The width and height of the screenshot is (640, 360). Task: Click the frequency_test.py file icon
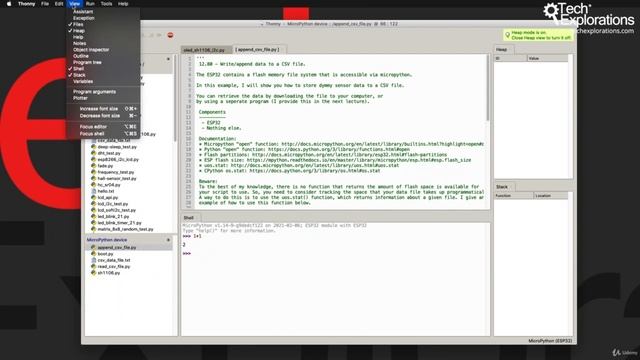point(93,172)
